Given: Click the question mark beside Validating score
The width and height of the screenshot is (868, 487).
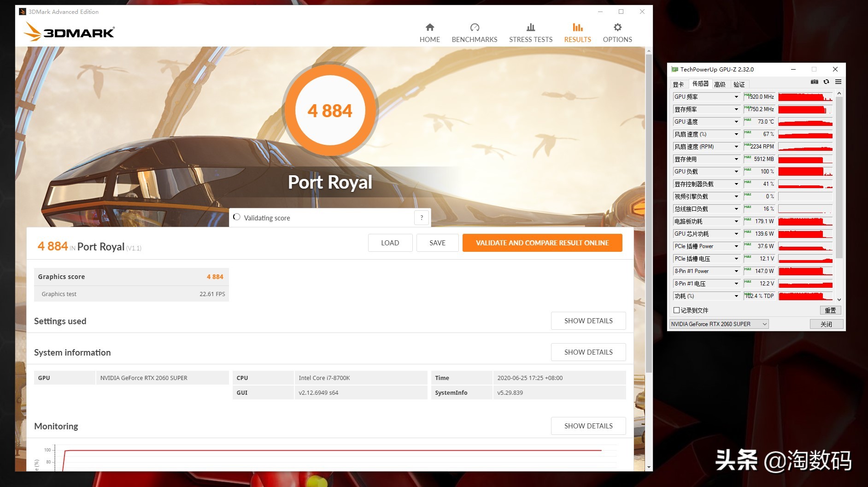Looking at the screenshot, I should tap(422, 218).
